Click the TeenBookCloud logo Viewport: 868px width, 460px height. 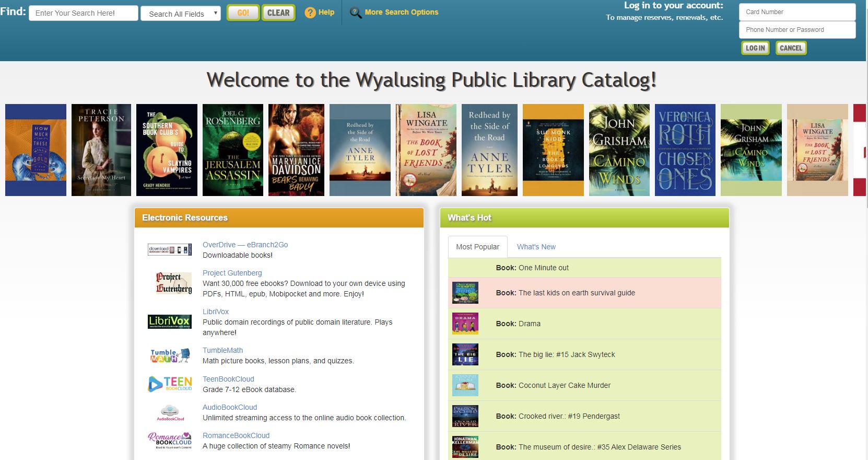[x=170, y=384]
